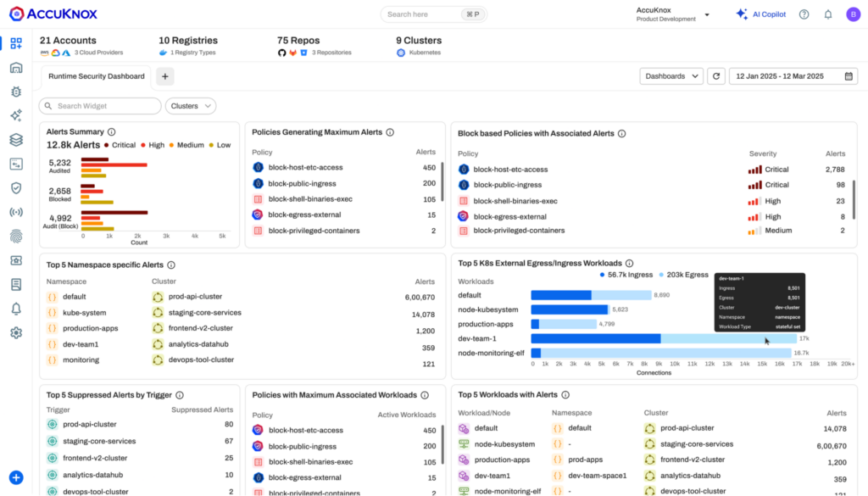Screen dimensions: 868x496
Task: Open the Dashboards dropdown
Action: 670,76
